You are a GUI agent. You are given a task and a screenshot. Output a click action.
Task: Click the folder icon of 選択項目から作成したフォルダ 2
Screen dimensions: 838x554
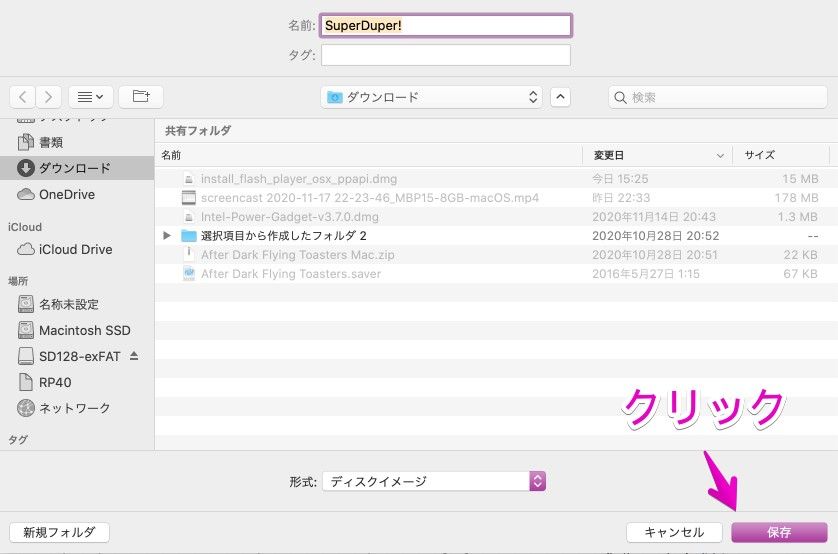click(189, 236)
